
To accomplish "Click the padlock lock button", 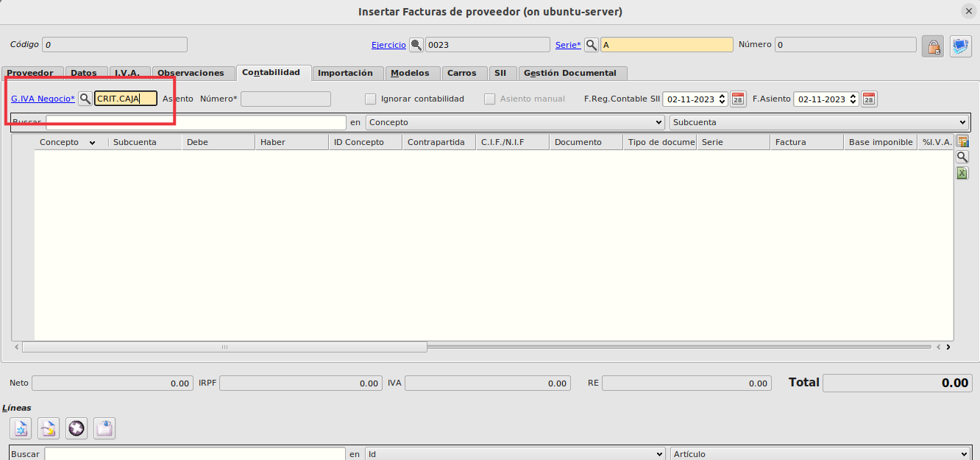I will (933, 46).
